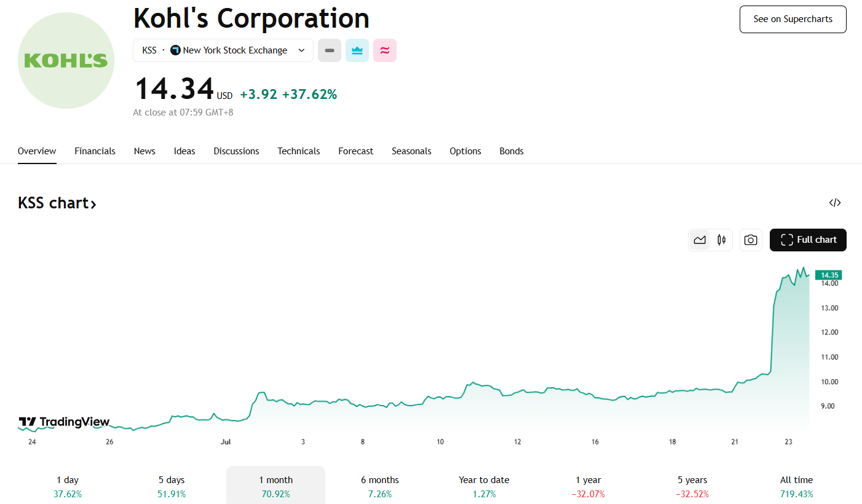Click the blue crown badge icon
The height and width of the screenshot is (504, 862).
click(357, 50)
